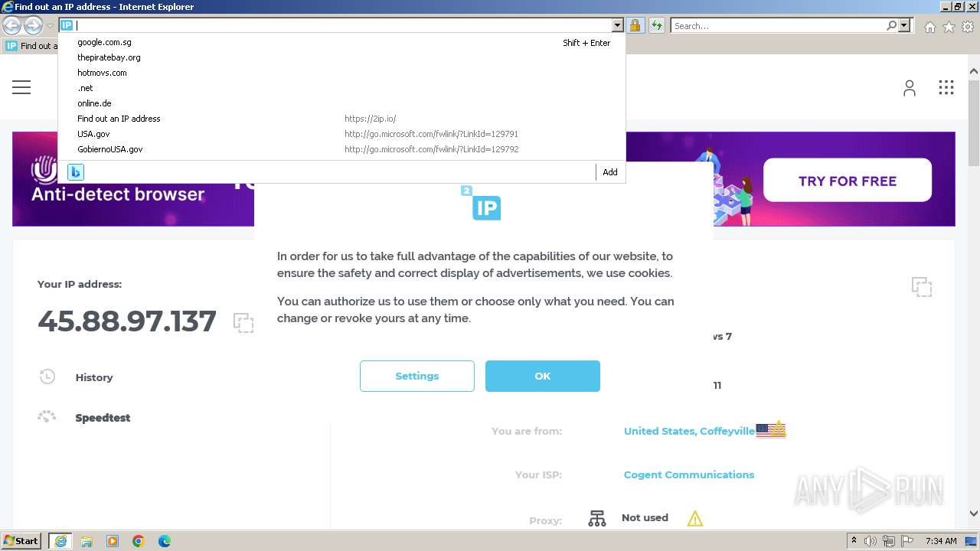Accept cookies with the OK button
The height and width of the screenshot is (551, 980).
tap(543, 376)
